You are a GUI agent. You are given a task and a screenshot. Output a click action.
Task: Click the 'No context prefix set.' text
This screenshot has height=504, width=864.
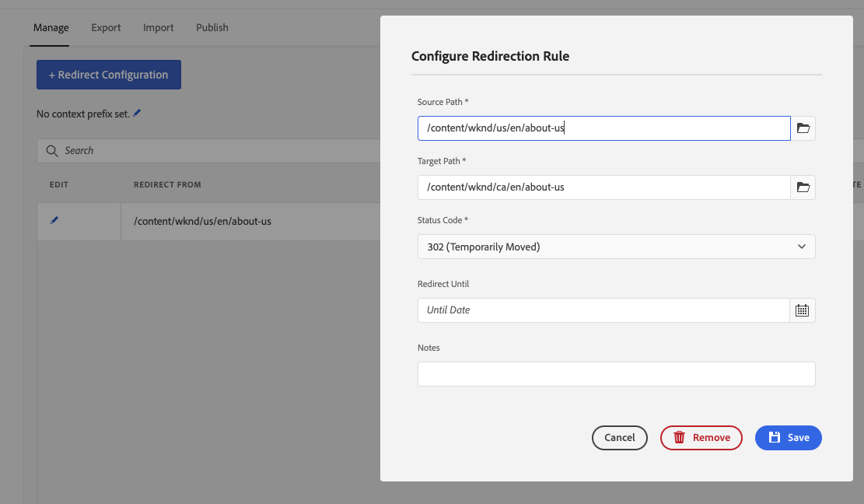[82, 114]
